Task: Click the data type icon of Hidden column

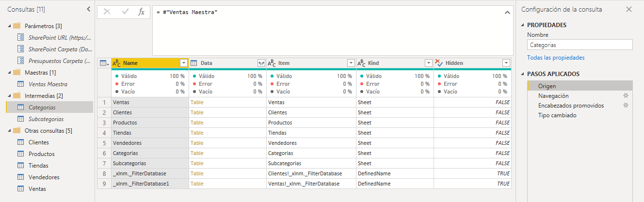Action: (439, 63)
